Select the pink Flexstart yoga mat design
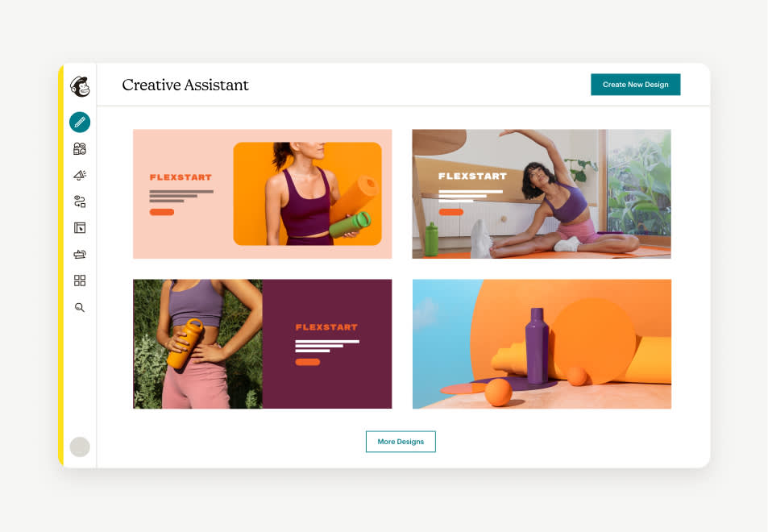Screen dimensions: 768x532 pyautogui.click(x=263, y=194)
